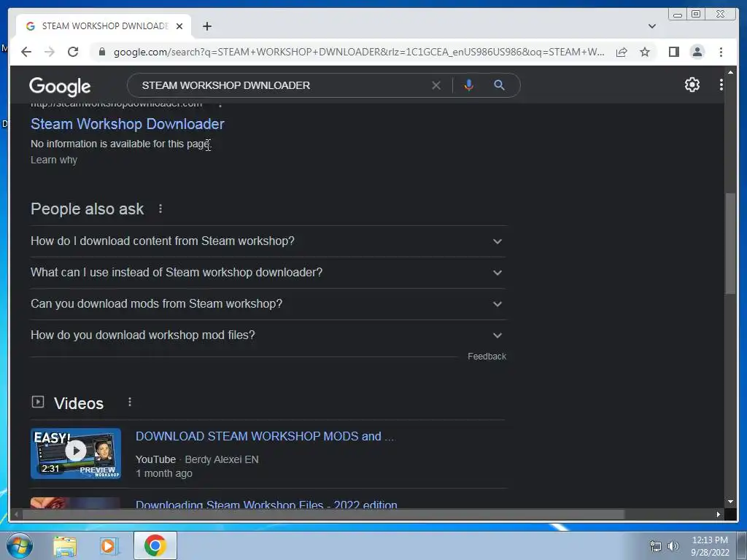Click the vertical scrollbar thumb
Viewport: 747px width, 560px height.
coord(729,243)
